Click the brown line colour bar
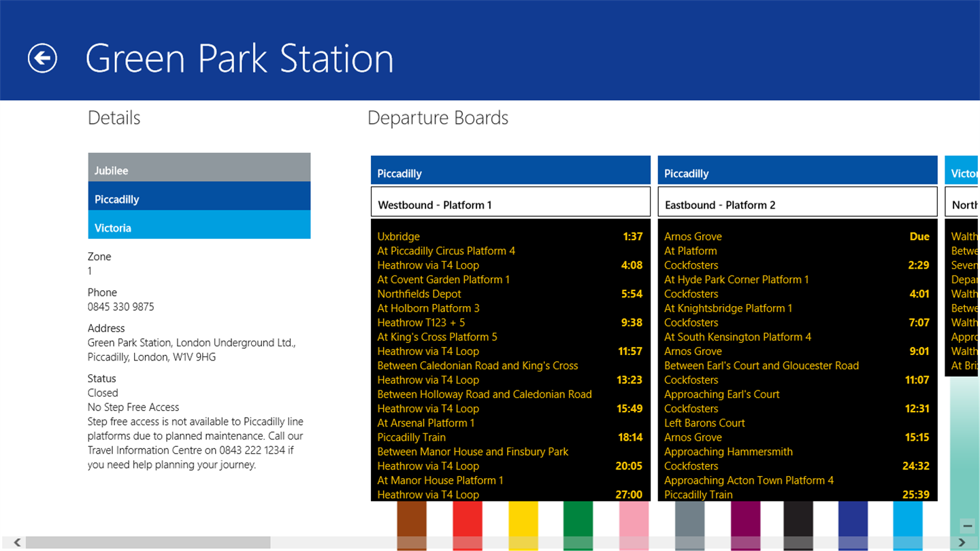The height and width of the screenshot is (551, 980). pos(412,525)
